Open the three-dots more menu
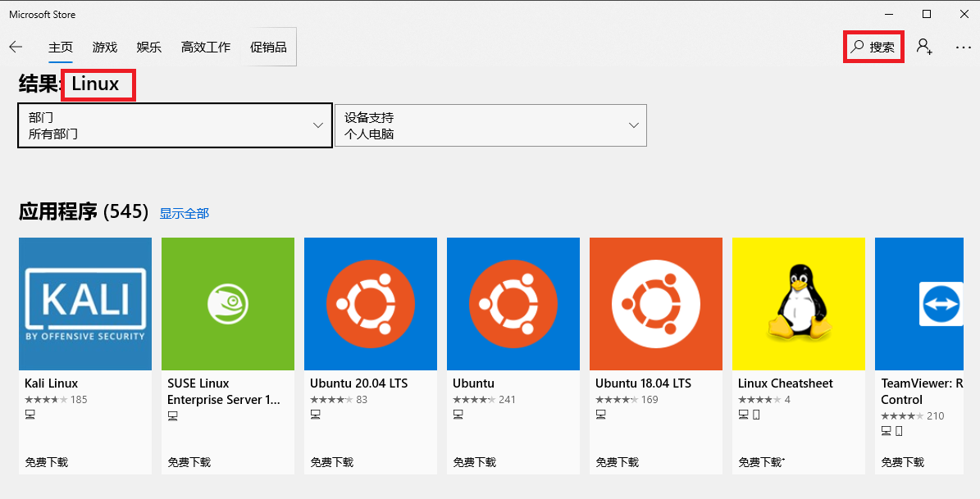Screen dimensions: 980x499 (x=963, y=48)
